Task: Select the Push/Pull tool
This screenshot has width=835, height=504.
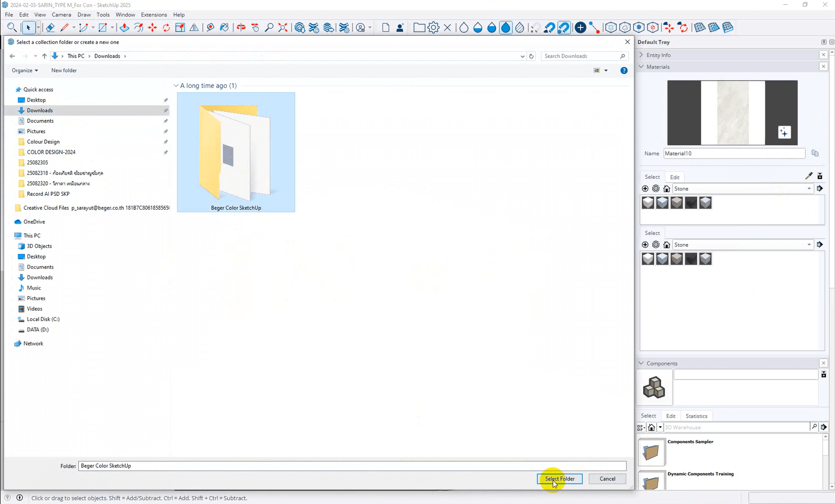Action: coord(124,28)
